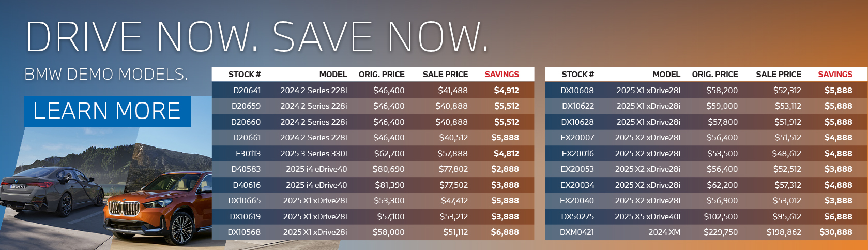Click the SALE PRICE header in the right table

click(778, 75)
